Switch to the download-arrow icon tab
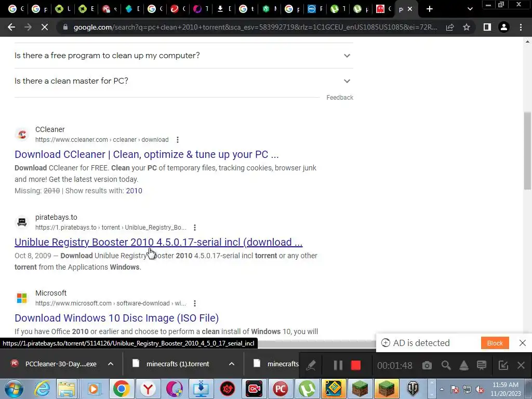532x399 pixels. pos(224,9)
